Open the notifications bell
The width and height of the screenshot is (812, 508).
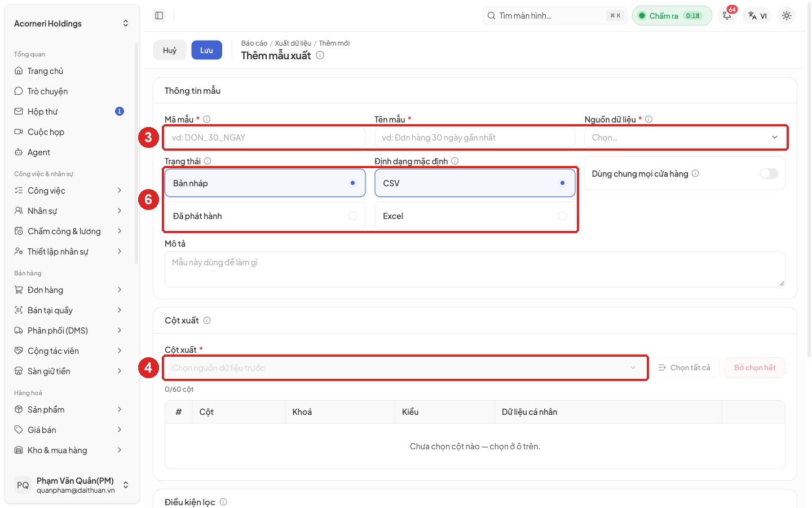727,16
